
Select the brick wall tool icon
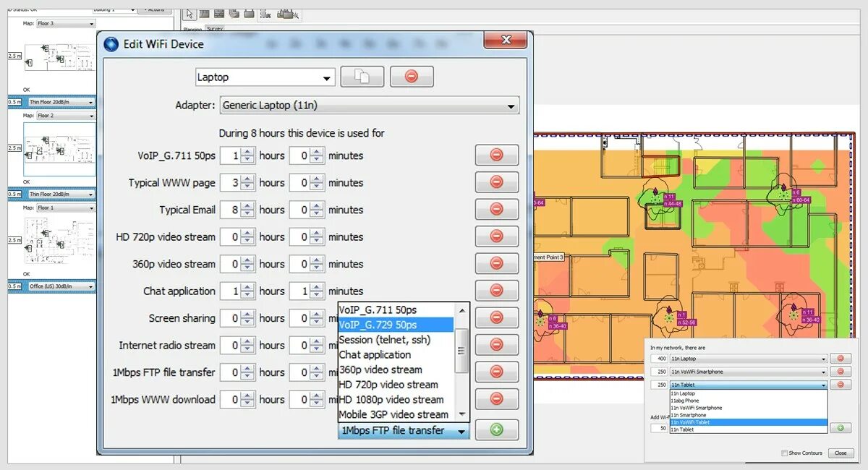[x=219, y=14]
